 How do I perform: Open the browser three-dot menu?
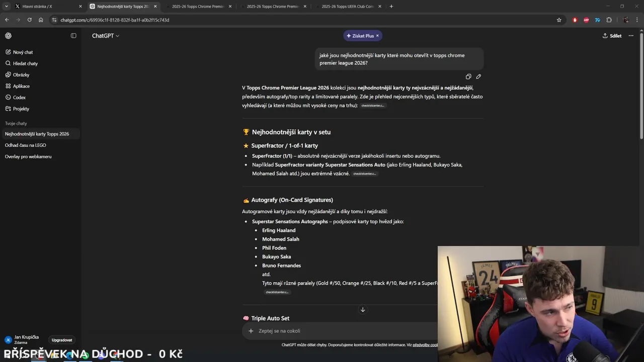(637, 20)
